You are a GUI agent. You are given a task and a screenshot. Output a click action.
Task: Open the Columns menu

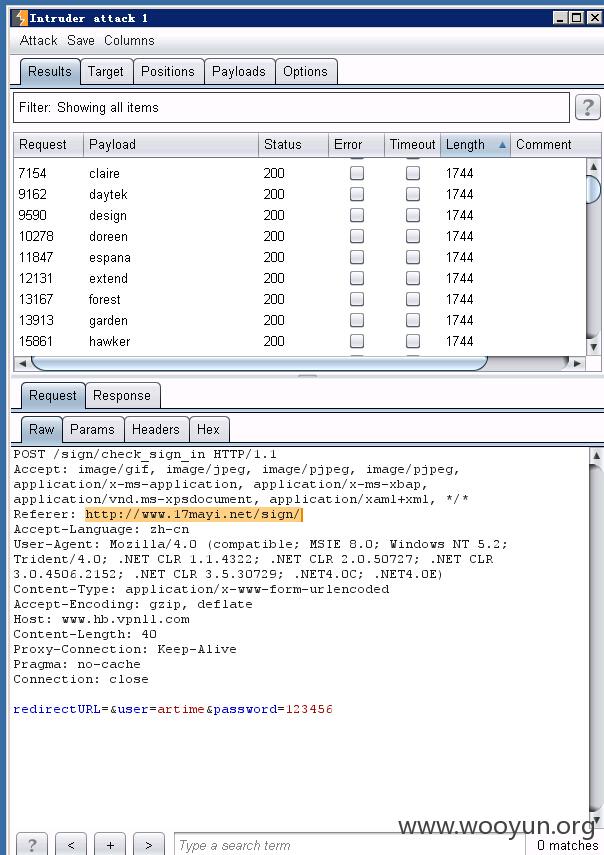coord(129,40)
